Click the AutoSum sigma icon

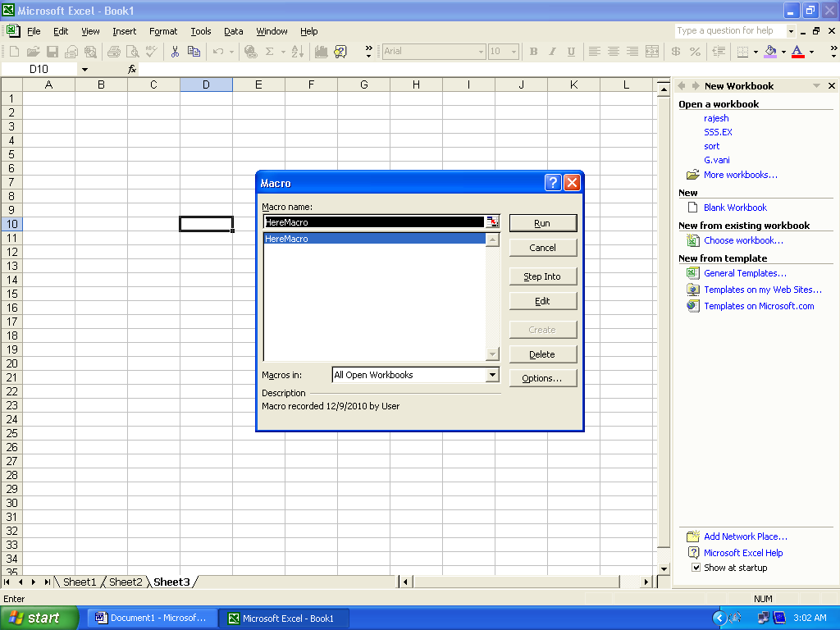click(269, 52)
